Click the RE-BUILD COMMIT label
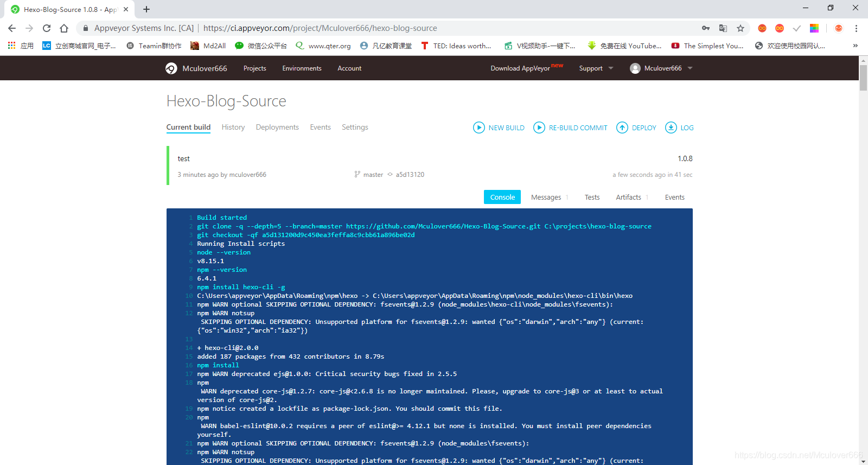Viewport: 868px width, 465px height. (x=578, y=128)
